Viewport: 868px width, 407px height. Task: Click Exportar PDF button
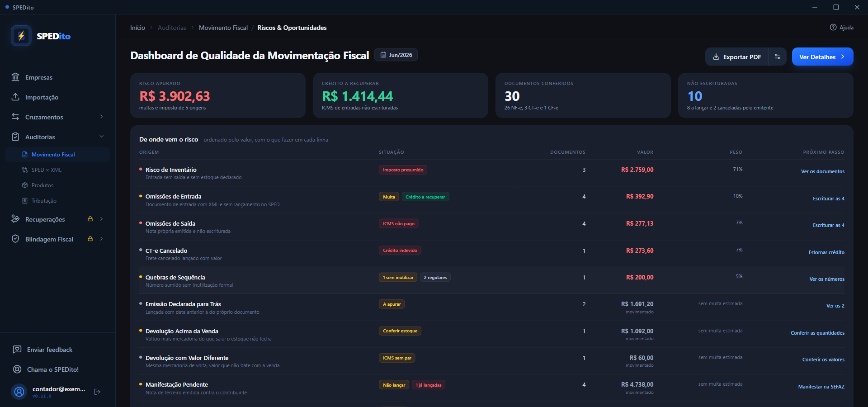click(737, 57)
